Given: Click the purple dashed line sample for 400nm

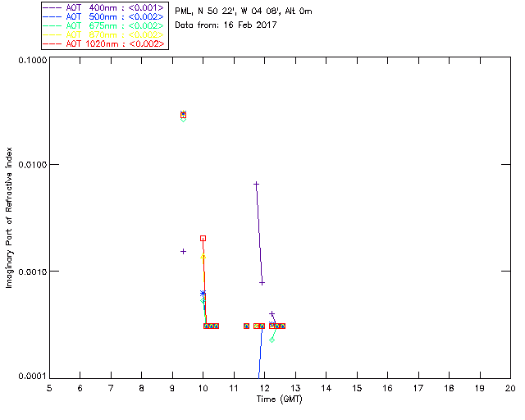Looking at the screenshot, I should 52,8.
